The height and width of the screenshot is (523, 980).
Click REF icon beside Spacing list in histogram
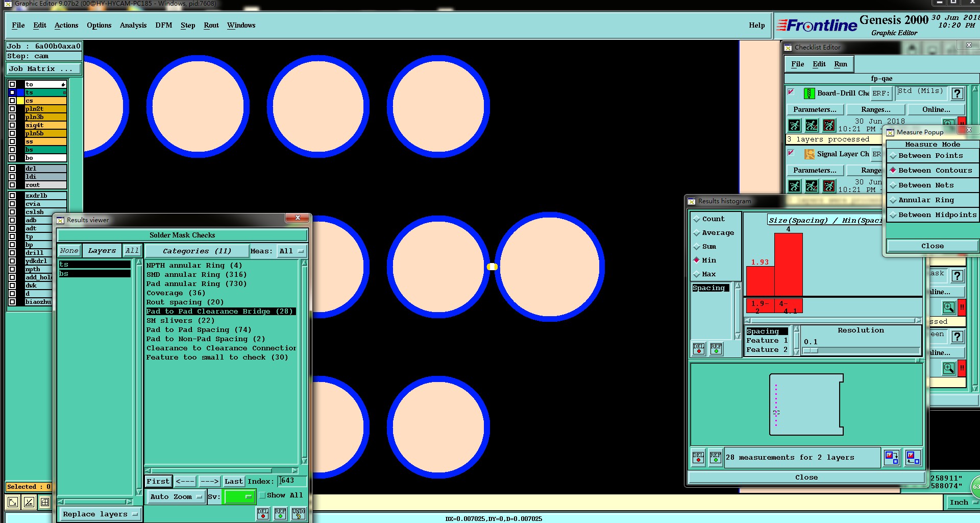click(716, 349)
